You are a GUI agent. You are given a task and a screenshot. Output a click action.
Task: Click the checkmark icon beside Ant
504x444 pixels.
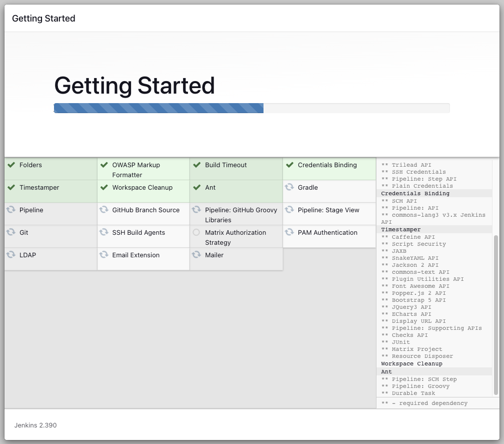pos(196,187)
